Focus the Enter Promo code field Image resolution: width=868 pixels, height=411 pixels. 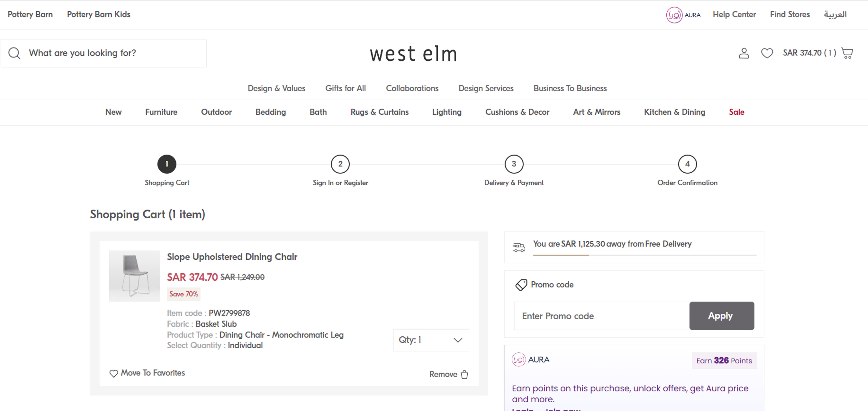602,316
